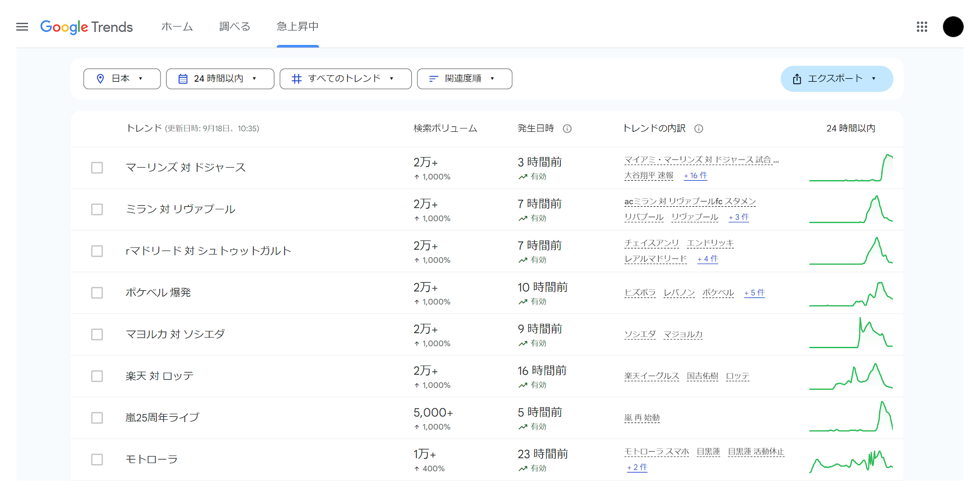Click trending-up 有効 icon for マーリンズ row
The image size is (980, 497).
(x=523, y=177)
